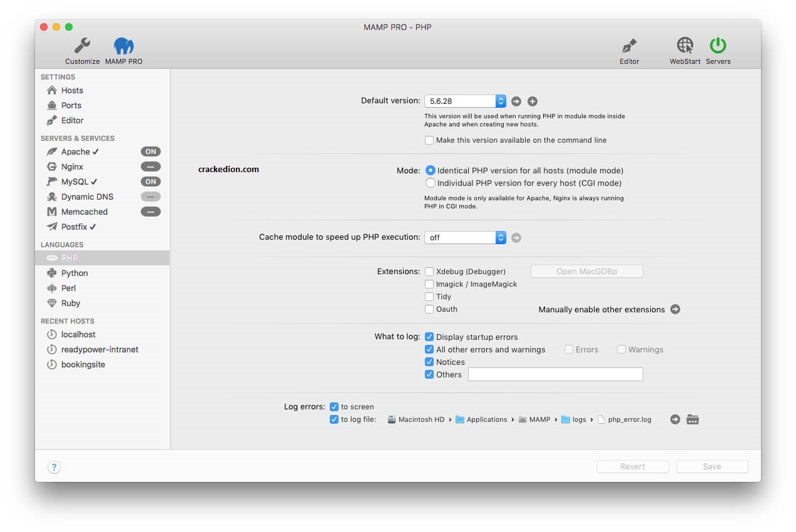Select Identical PHP version for all hosts
This screenshot has height=532, width=796.
(430, 170)
